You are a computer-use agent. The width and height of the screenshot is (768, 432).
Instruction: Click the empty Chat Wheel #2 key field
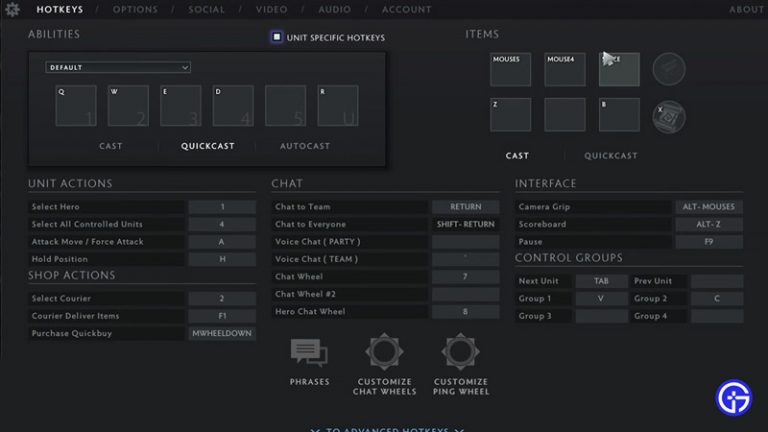click(465, 294)
